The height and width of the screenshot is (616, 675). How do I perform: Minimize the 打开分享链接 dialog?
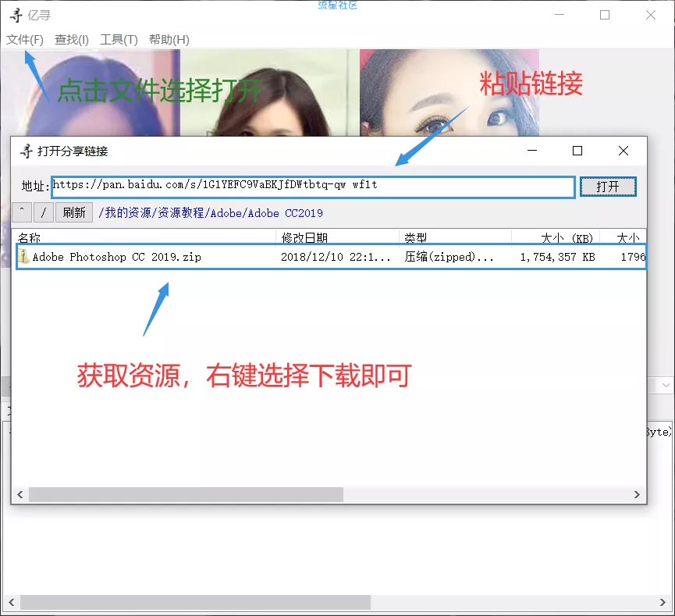click(532, 151)
